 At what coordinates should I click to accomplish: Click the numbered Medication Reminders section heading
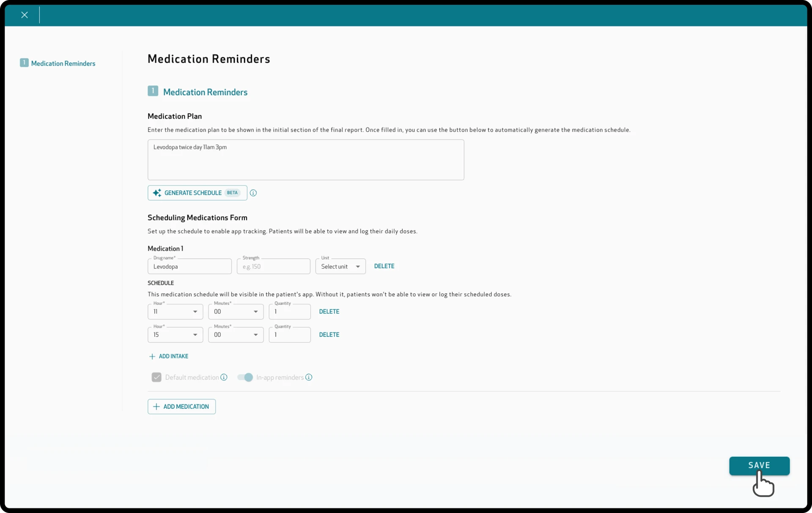[198, 92]
